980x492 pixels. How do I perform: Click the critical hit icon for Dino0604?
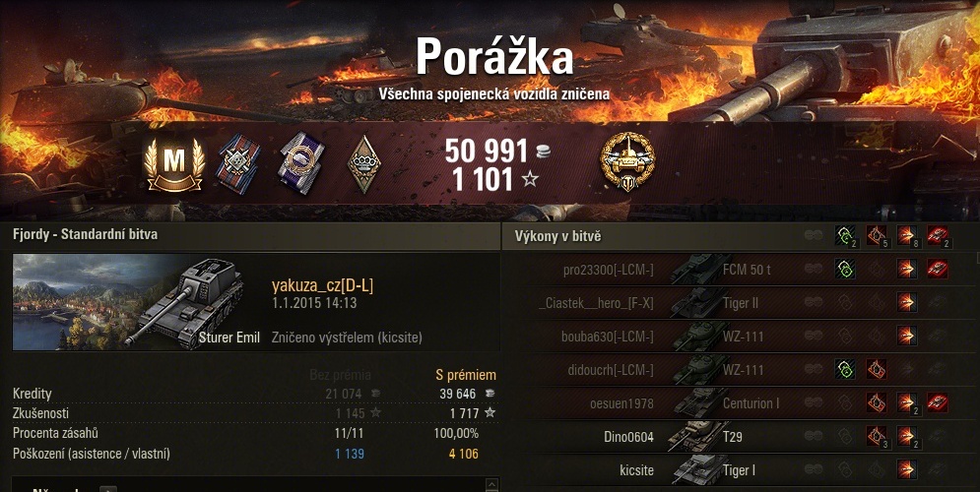(877, 436)
